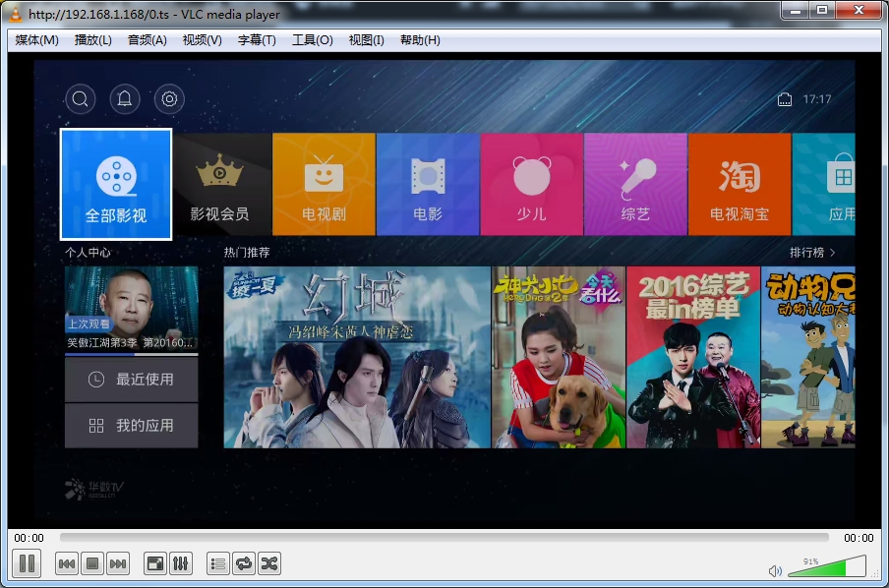
Task: Click the settings gear icon in the video
Action: pyautogui.click(x=169, y=98)
